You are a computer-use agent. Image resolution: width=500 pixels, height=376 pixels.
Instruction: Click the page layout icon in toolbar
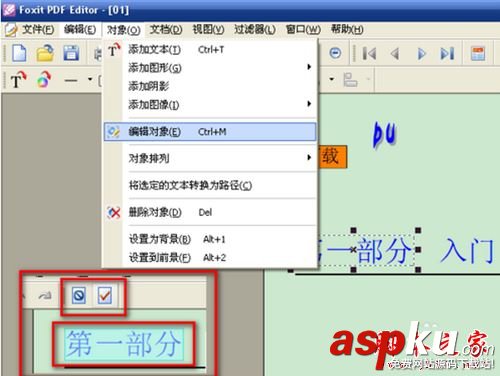478,53
